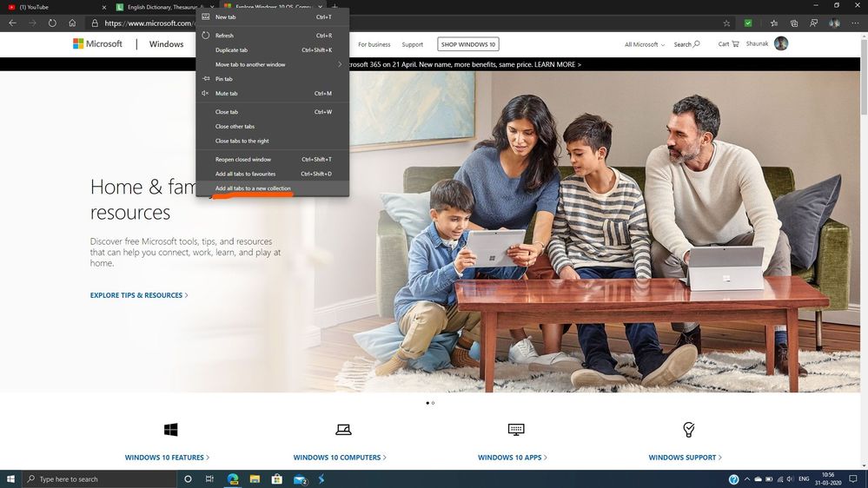Open Microsoft Edge from taskbar
This screenshot has height=488, width=868.
(x=233, y=479)
